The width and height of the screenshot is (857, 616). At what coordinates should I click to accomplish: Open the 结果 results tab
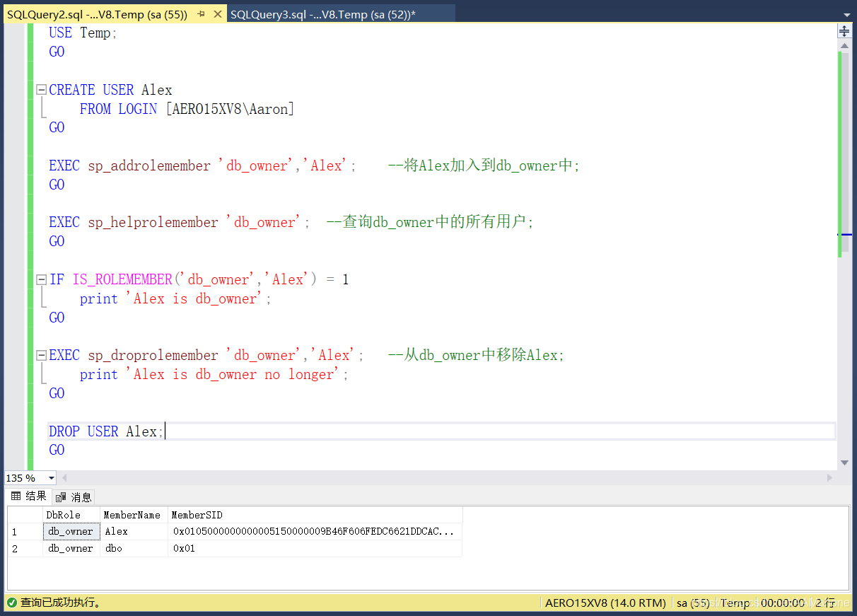28,496
